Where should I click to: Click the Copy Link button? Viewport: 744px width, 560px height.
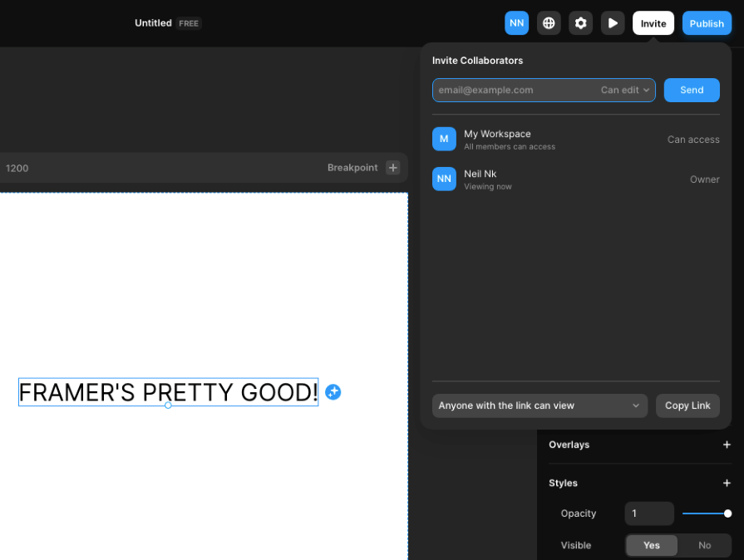[687, 405]
